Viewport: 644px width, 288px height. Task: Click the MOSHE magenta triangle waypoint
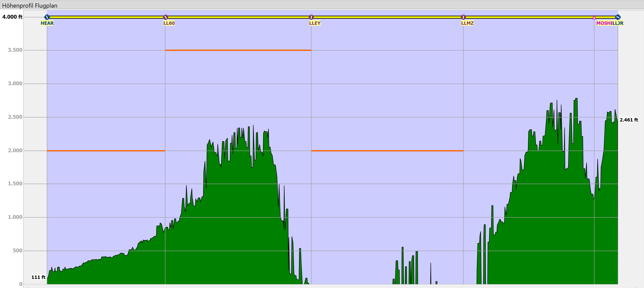pyautogui.click(x=594, y=17)
